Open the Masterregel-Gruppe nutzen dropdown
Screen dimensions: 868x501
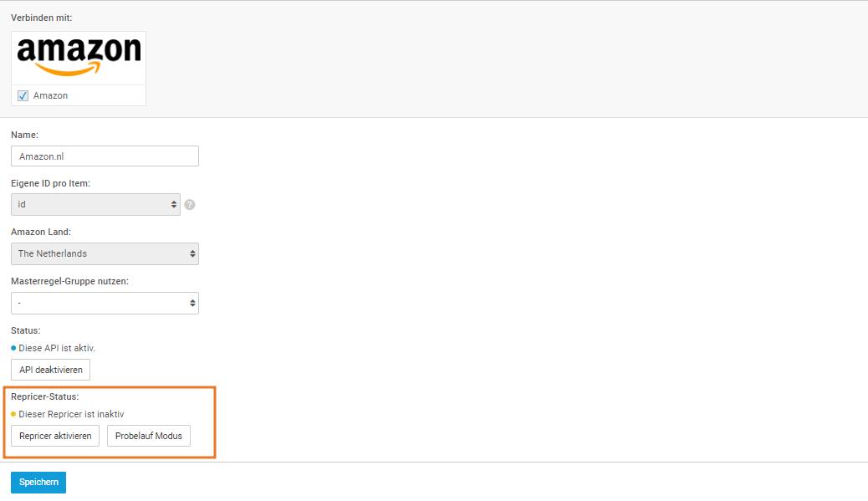[105, 303]
